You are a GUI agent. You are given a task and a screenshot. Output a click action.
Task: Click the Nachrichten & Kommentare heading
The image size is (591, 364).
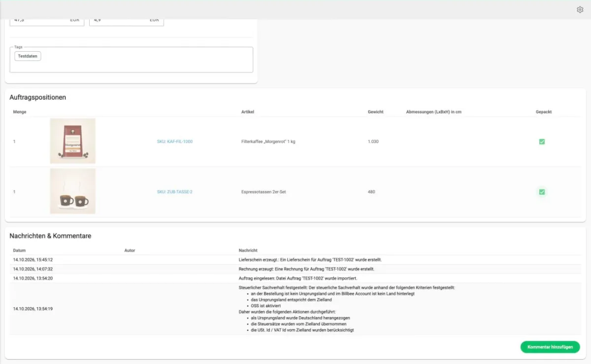coord(50,236)
